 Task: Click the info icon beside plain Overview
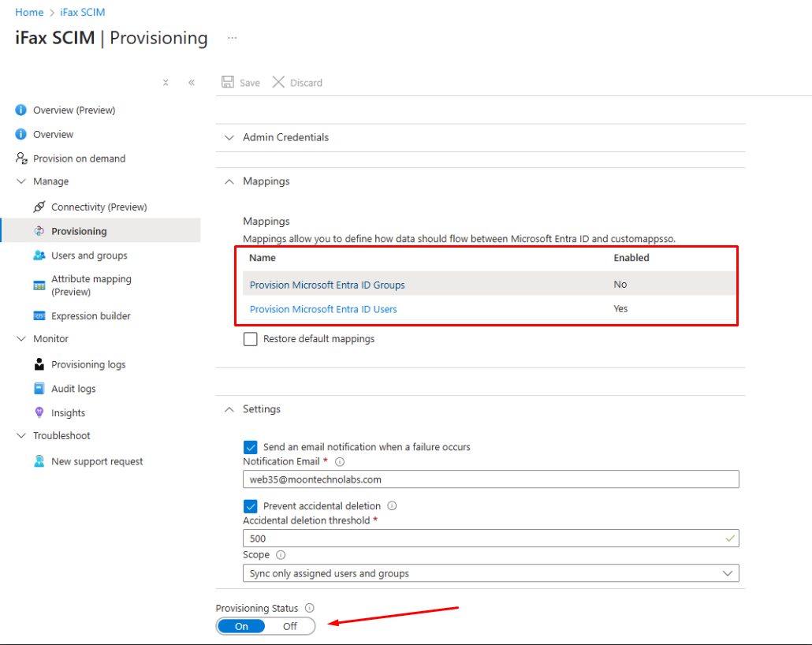[20, 134]
